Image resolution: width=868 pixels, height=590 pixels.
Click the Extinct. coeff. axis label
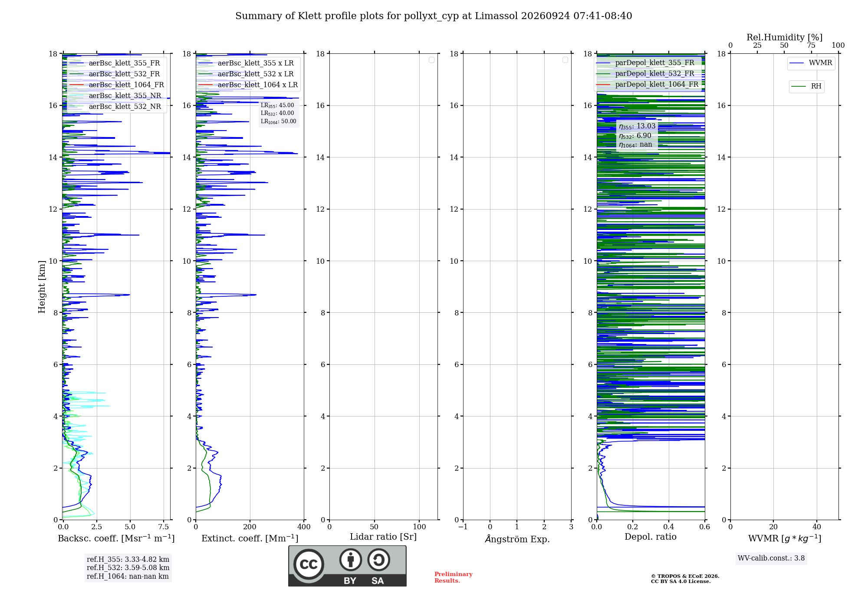[x=250, y=538]
